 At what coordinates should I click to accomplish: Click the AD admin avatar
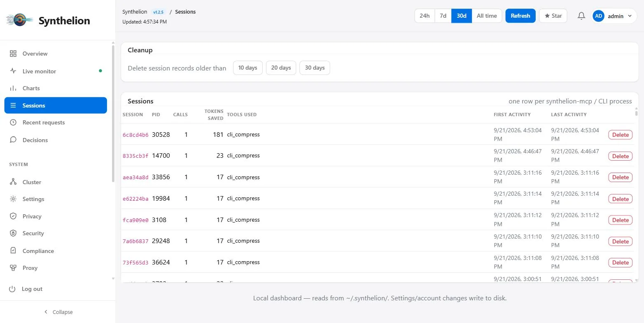point(598,16)
